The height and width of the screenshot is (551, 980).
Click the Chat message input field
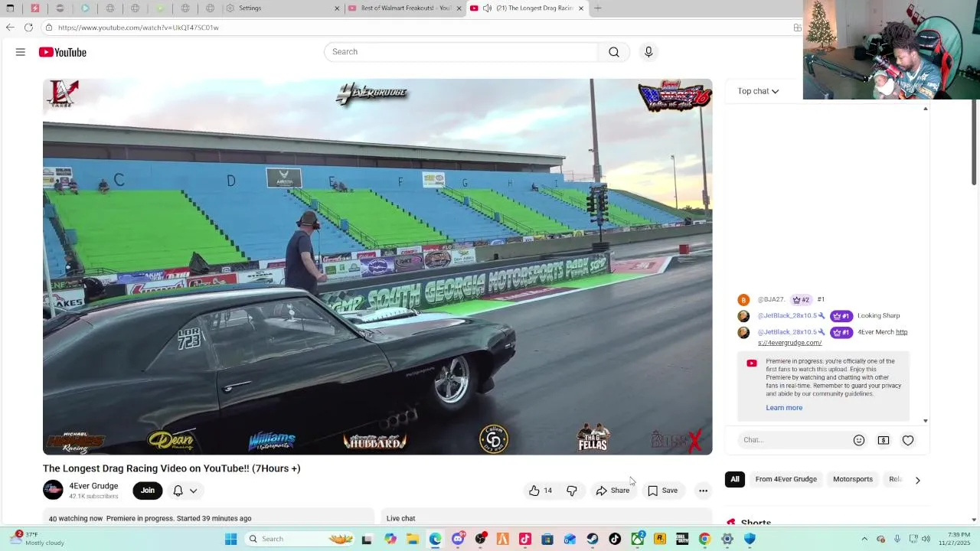793,440
